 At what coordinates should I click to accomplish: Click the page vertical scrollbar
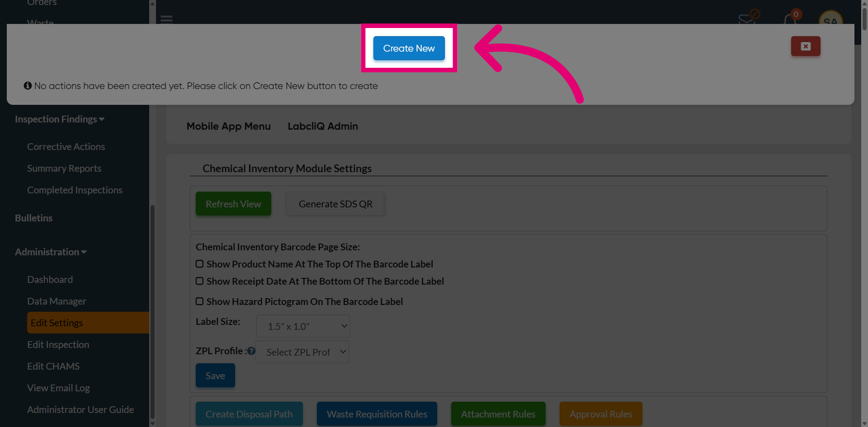(864, 18)
